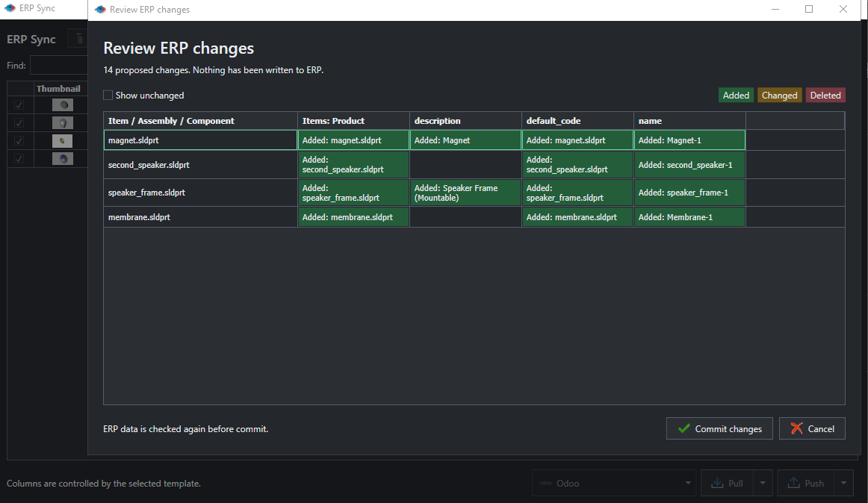This screenshot has height=503, width=868.
Task: Maximize the Review ERP changes window
Action: click(809, 9)
